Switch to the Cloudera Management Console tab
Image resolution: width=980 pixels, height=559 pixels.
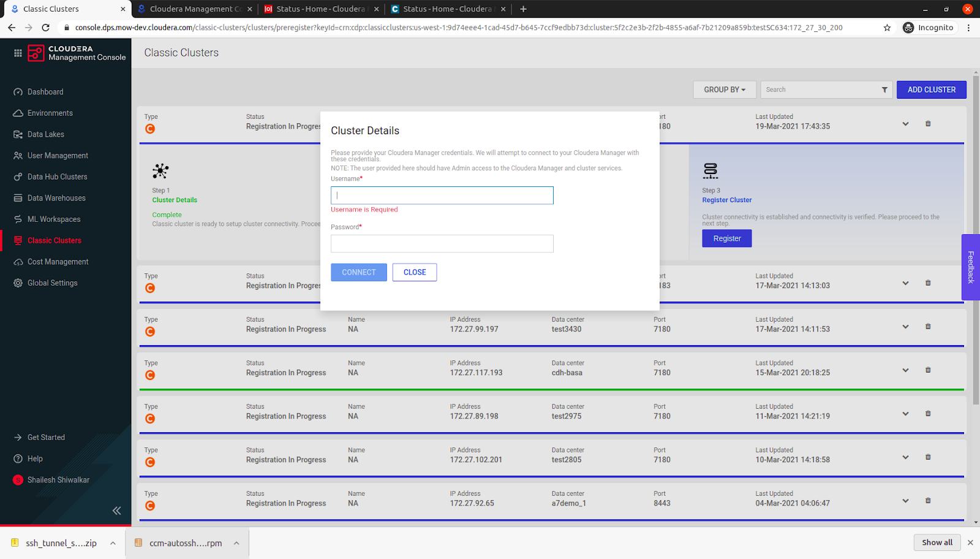[193, 9]
